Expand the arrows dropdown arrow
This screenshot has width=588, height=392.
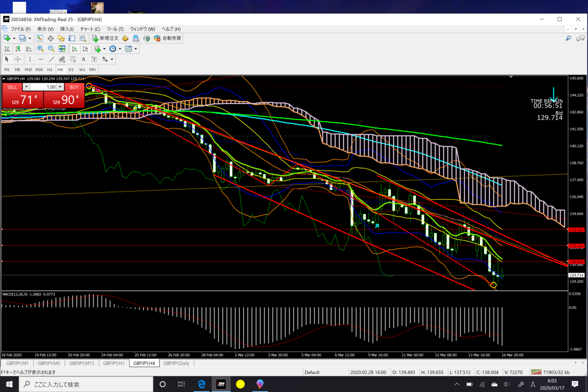pos(112,59)
